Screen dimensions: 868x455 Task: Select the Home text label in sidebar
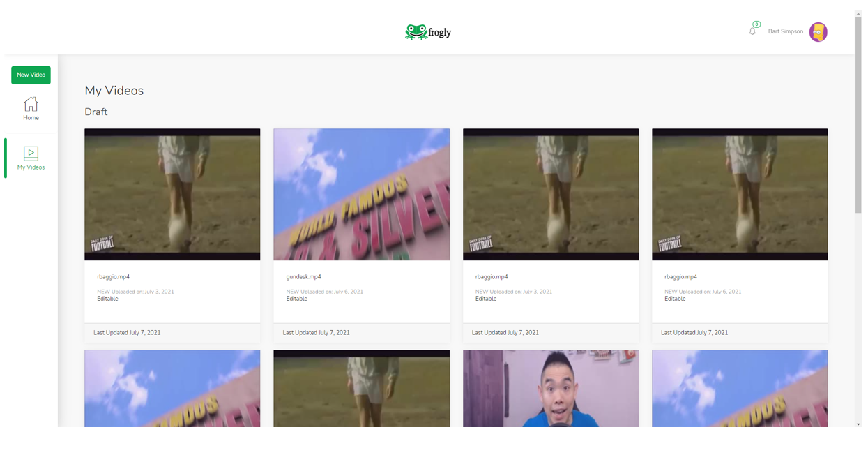click(31, 118)
